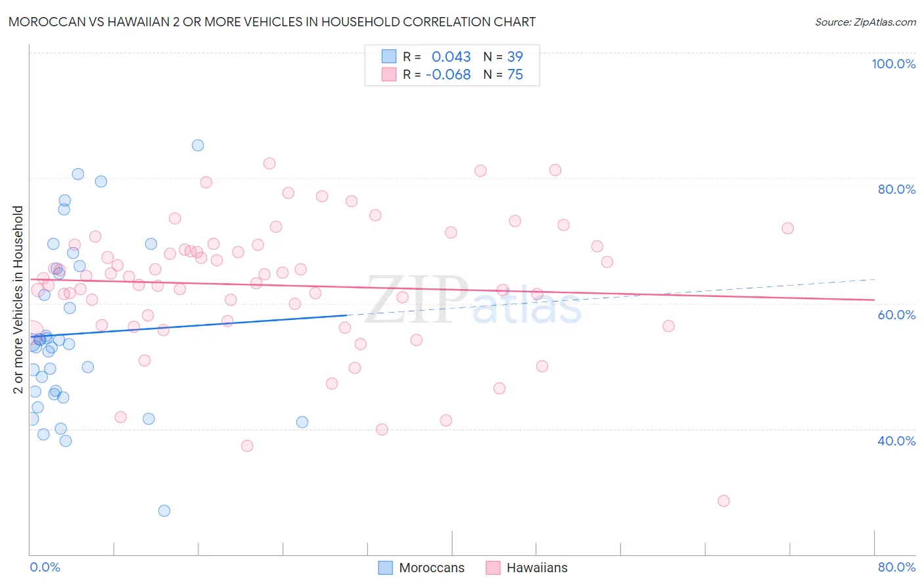Click the rightmost pink point near 72%
The width and height of the screenshot is (924, 586).
point(787,228)
